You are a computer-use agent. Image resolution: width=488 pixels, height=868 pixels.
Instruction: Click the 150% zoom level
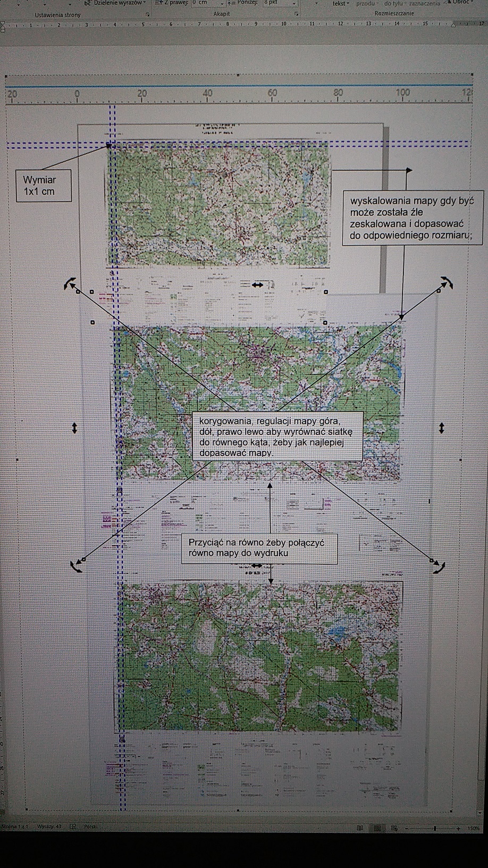click(474, 828)
